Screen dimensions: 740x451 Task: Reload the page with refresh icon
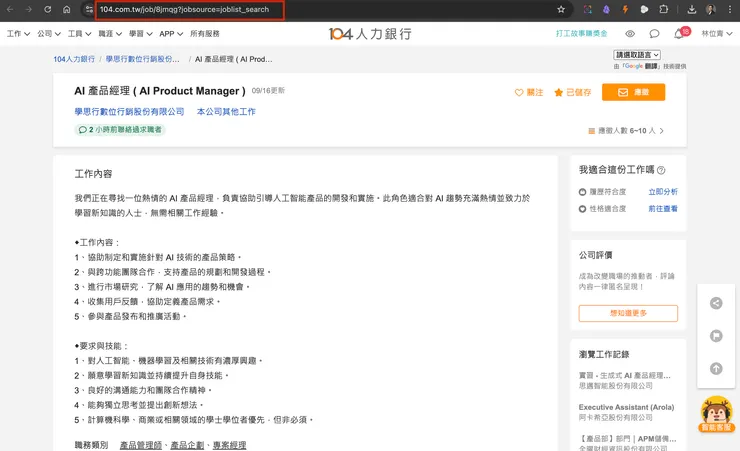pos(48,9)
